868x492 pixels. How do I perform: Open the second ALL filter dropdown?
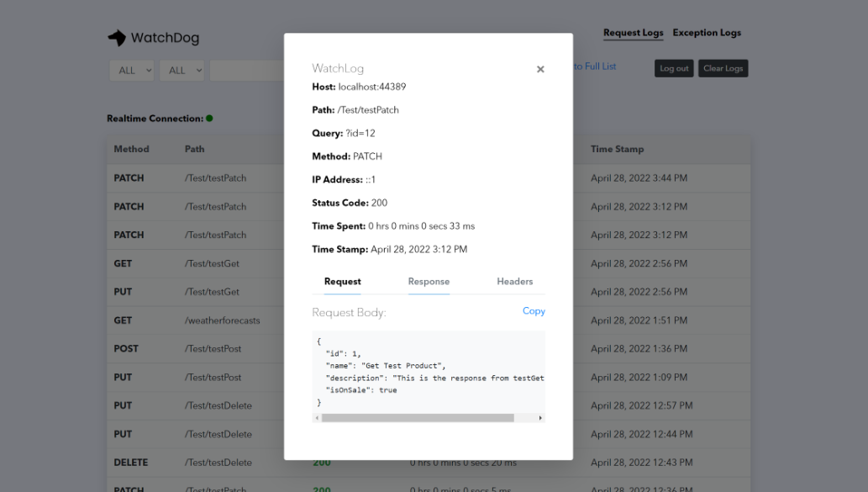(182, 71)
